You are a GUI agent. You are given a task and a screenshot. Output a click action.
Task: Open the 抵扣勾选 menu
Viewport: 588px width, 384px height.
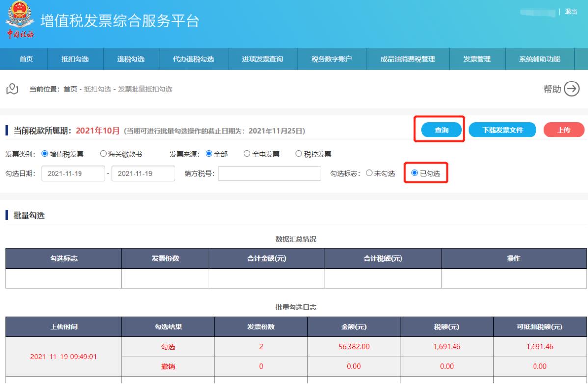[x=75, y=59]
